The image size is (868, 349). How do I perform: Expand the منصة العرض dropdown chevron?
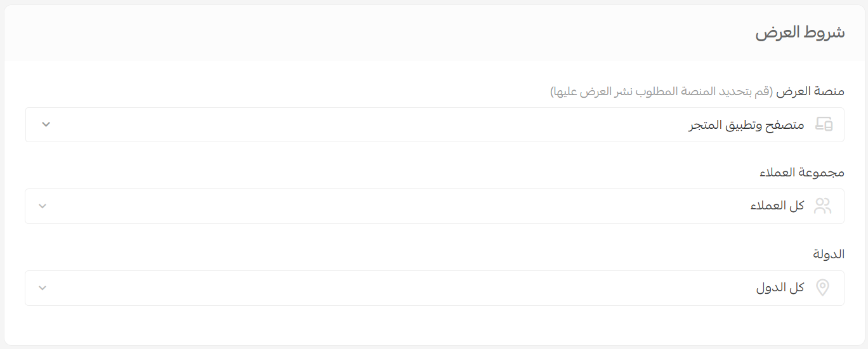pos(46,124)
